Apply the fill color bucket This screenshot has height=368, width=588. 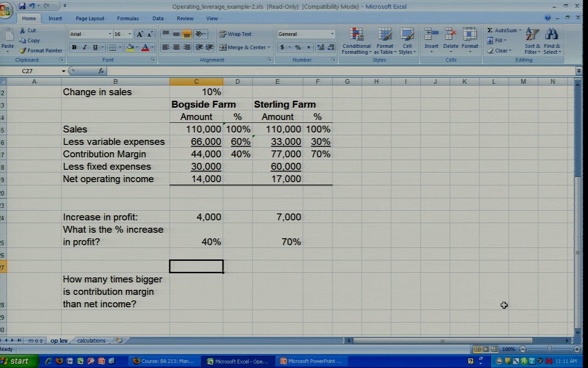click(130, 47)
